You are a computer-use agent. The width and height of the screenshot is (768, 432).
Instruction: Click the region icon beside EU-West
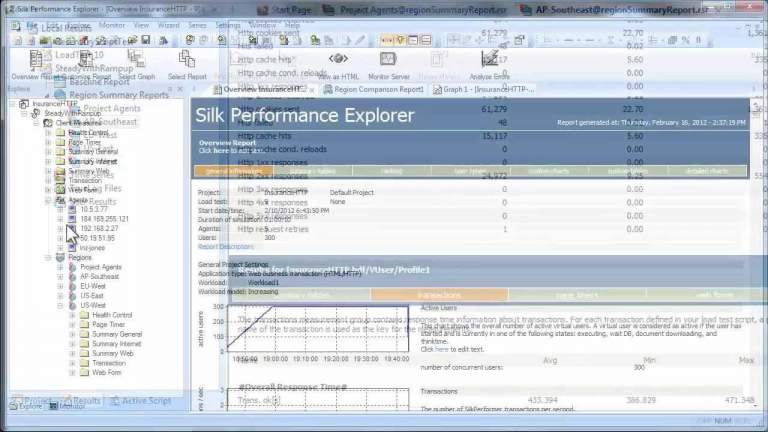point(72,286)
